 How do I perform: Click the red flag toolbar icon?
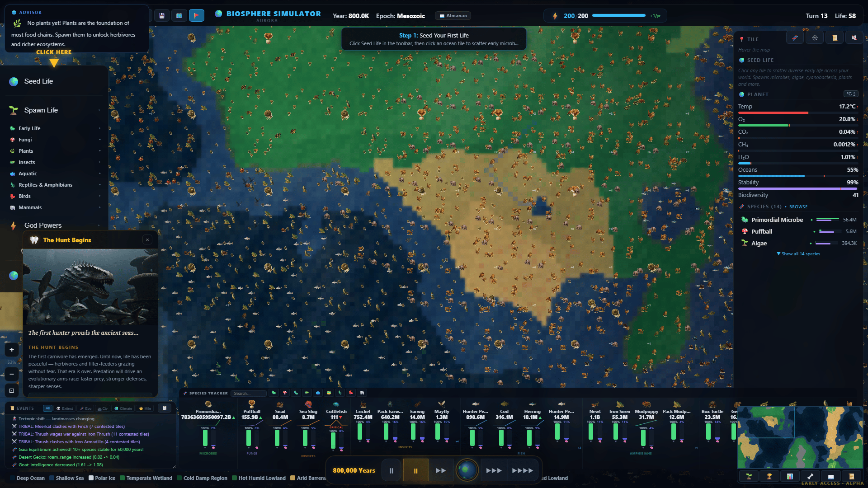pos(196,16)
